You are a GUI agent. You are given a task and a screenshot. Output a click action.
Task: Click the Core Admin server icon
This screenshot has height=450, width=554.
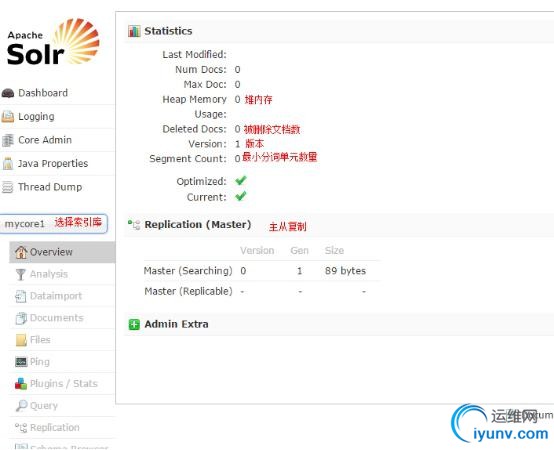[8, 140]
